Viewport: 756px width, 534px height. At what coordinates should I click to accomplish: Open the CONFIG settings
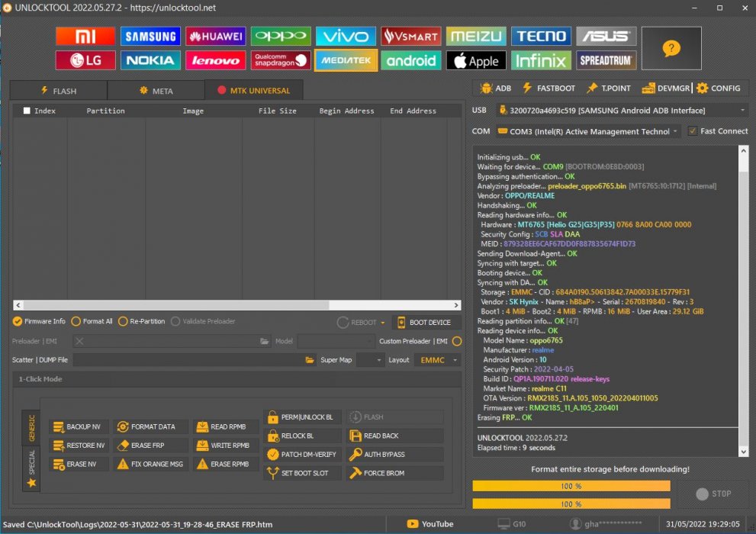tap(719, 88)
